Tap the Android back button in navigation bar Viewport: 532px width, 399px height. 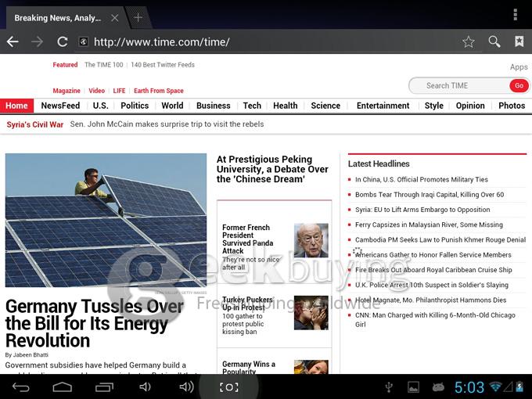(x=20, y=387)
